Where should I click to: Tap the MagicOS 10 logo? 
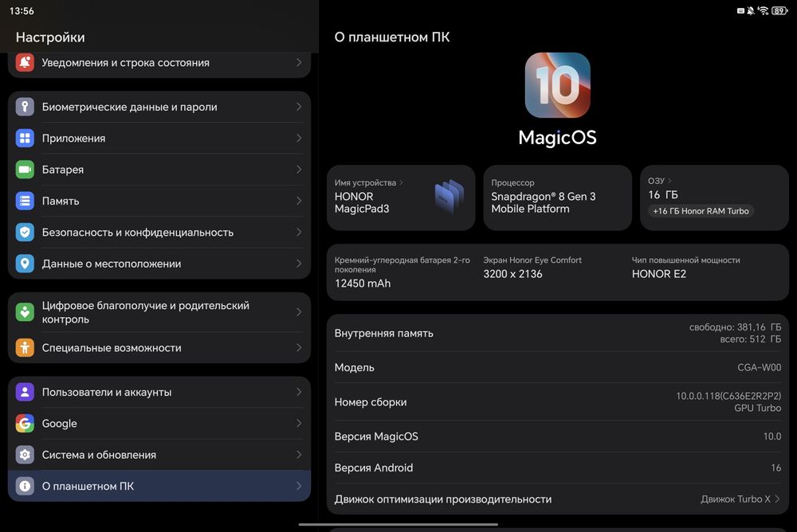[x=558, y=85]
